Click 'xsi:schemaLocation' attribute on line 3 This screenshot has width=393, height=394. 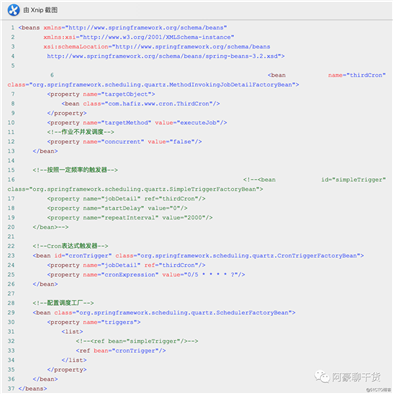click(76, 47)
